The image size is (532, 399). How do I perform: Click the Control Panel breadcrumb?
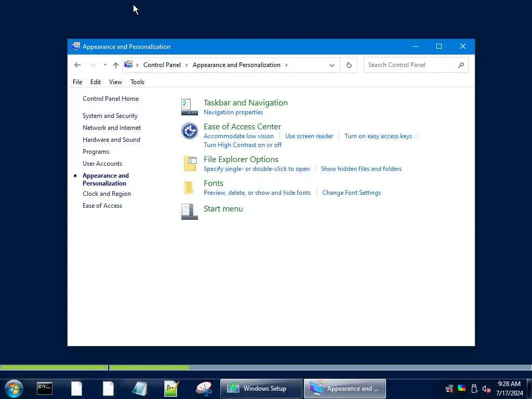click(162, 65)
